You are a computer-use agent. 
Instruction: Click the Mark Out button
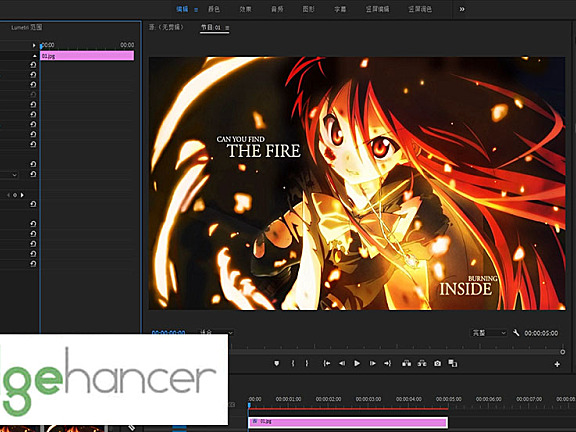click(x=307, y=363)
